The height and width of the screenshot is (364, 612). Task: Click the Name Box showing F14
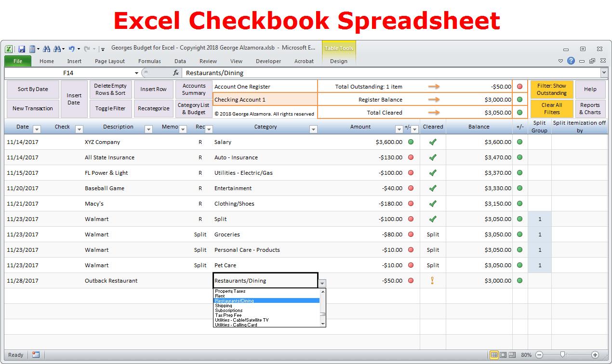coord(68,73)
